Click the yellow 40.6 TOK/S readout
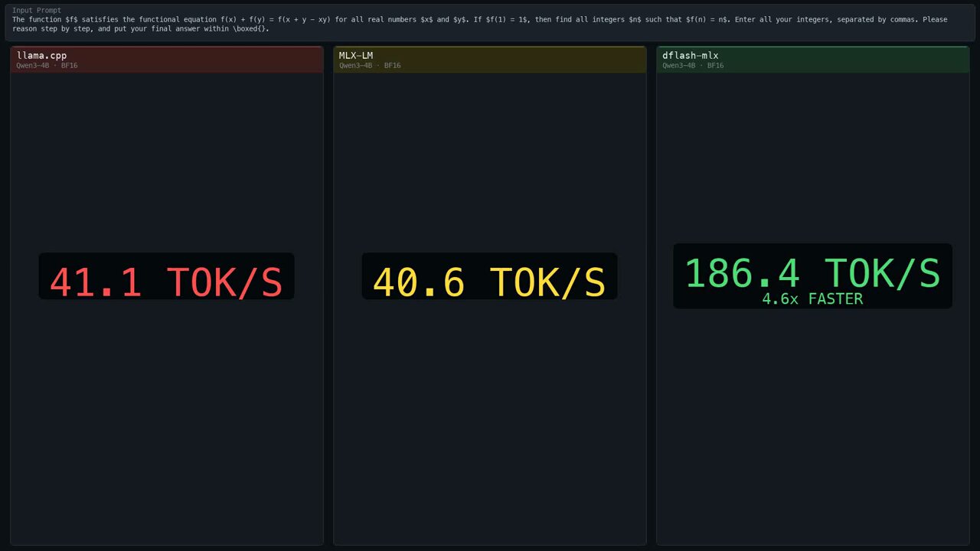 click(489, 281)
